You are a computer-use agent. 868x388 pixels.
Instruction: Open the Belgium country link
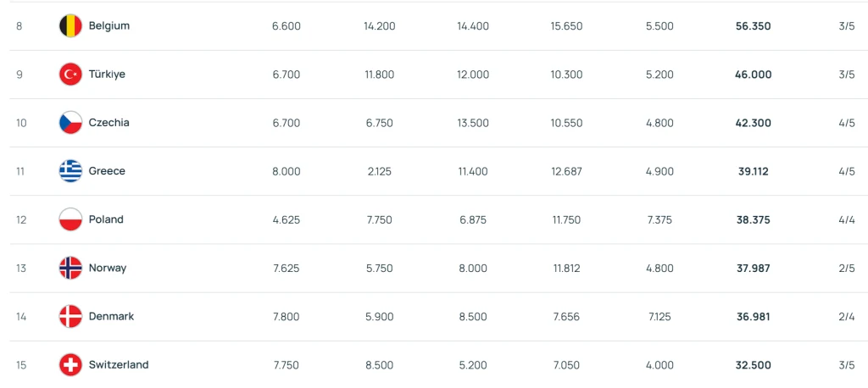[x=108, y=26]
